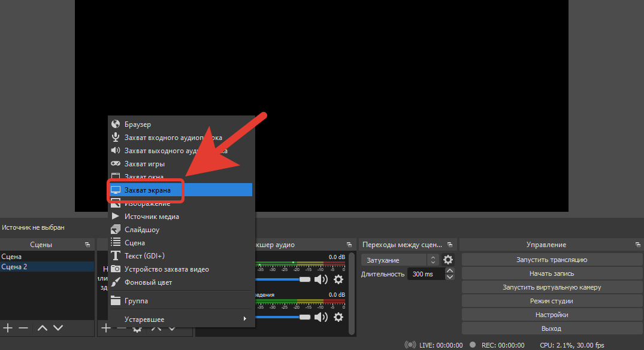
Task: Open settings gear of the upper audio channel
Action: click(x=338, y=279)
